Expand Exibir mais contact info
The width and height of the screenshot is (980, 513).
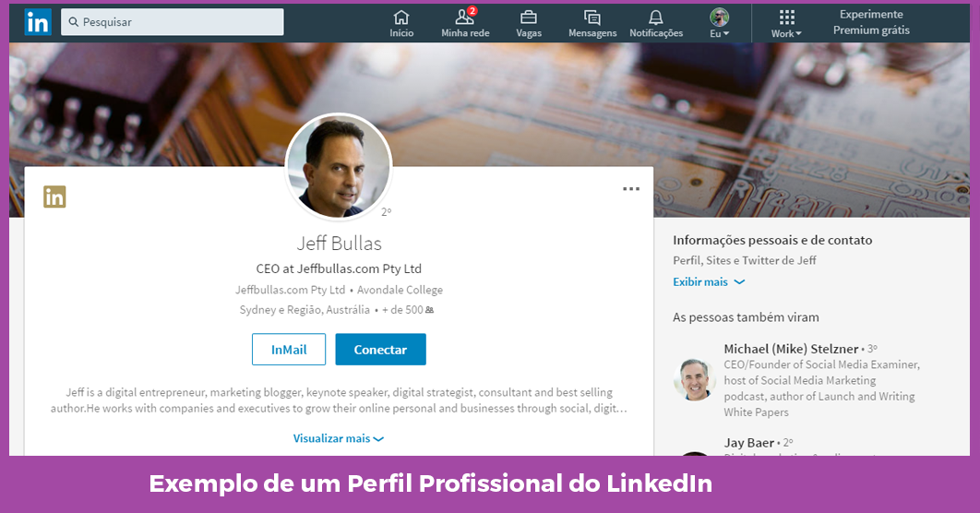click(708, 282)
